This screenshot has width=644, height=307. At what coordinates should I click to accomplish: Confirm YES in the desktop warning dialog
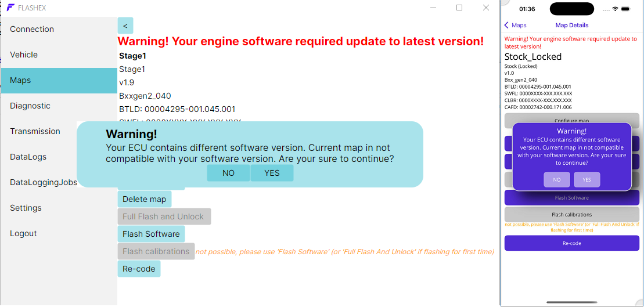click(272, 173)
